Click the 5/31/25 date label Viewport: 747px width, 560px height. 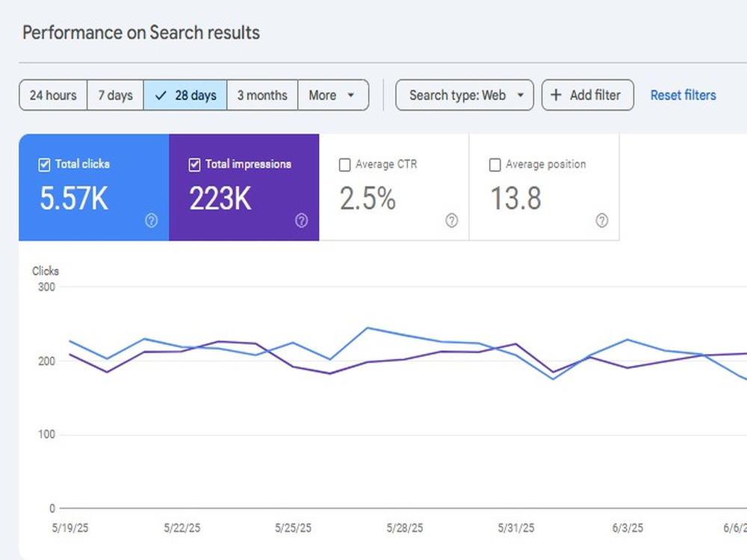click(x=516, y=528)
